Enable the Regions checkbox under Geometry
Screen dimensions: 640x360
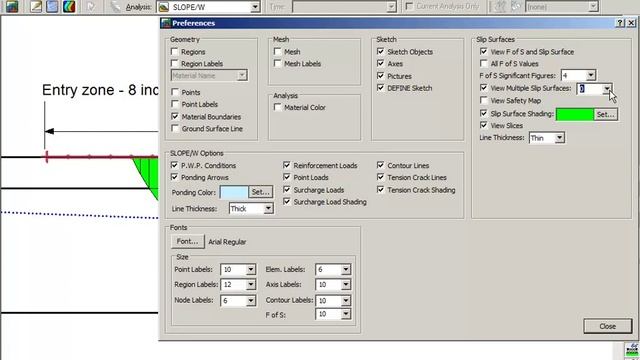(175, 51)
